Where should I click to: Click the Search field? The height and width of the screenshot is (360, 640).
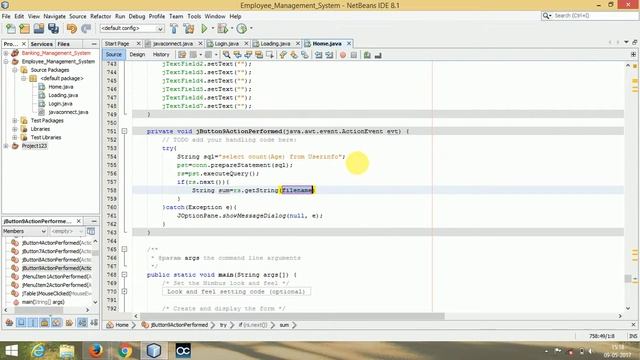[x=589, y=16]
